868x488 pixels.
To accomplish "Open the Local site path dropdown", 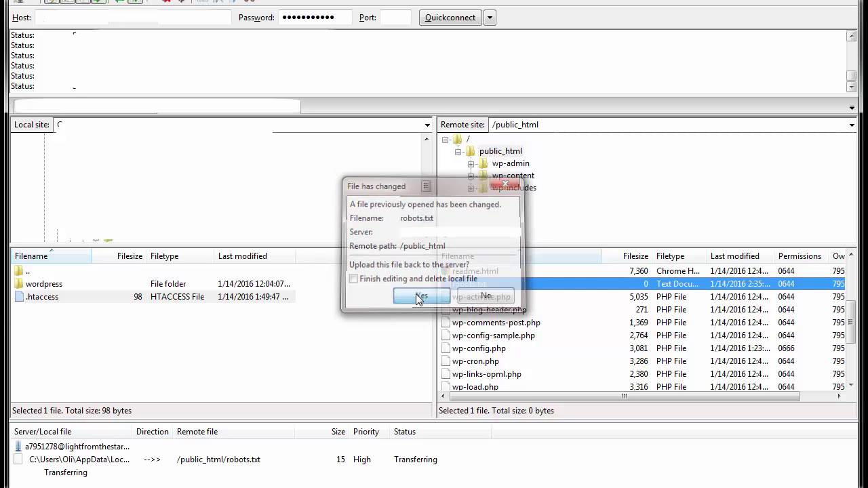I will [427, 125].
